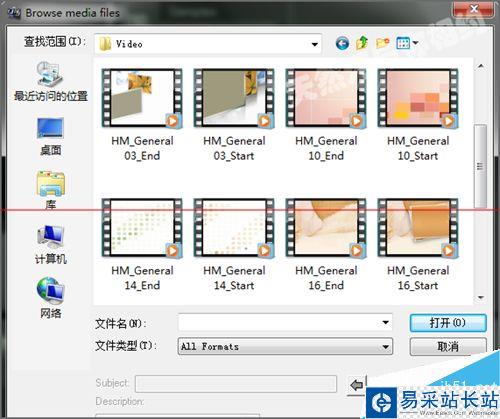Click the HM_General 03_End file name
This screenshot has width=500, height=419.
142,148
